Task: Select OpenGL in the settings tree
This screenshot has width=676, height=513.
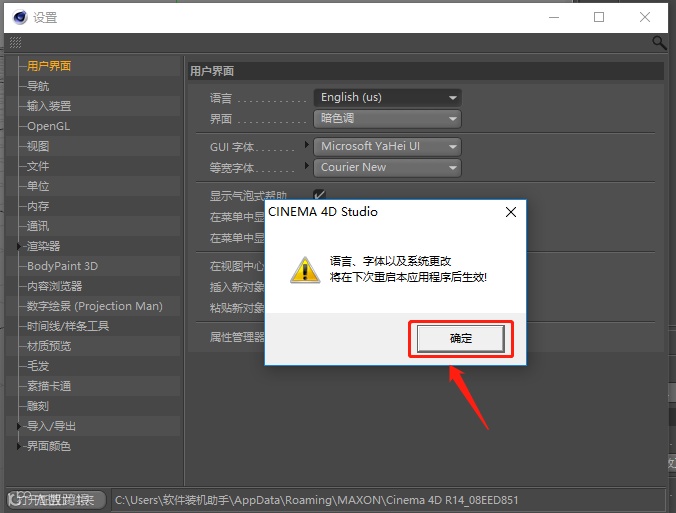Action: [48, 126]
